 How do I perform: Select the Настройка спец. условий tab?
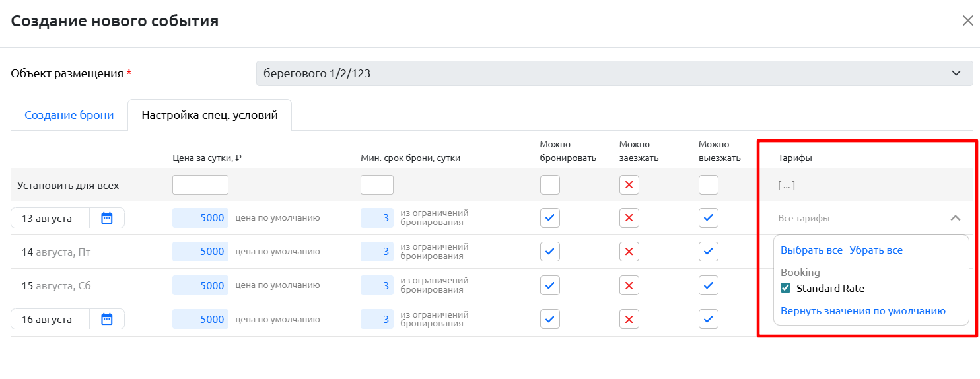click(209, 115)
